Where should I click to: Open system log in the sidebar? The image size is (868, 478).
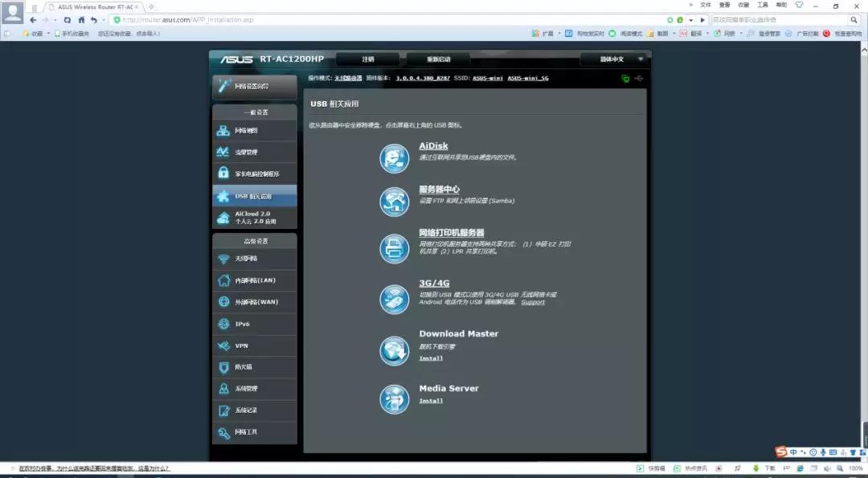click(255, 411)
